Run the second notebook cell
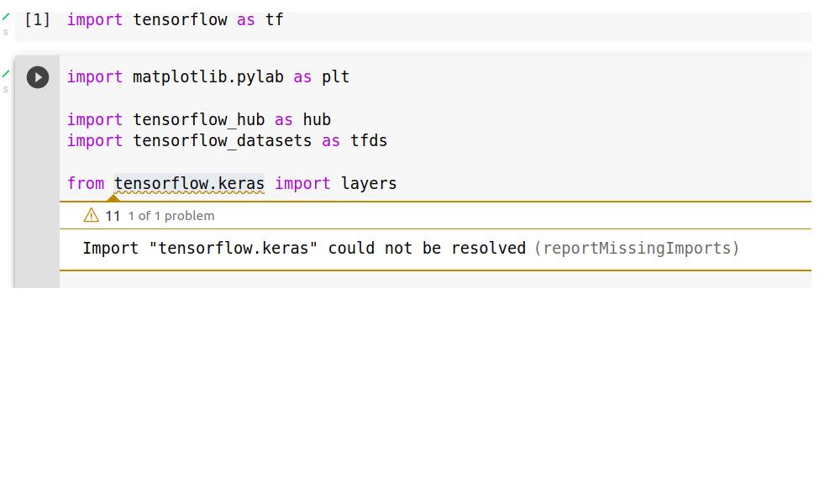Viewport: 840px width, 504px height. 37,77
